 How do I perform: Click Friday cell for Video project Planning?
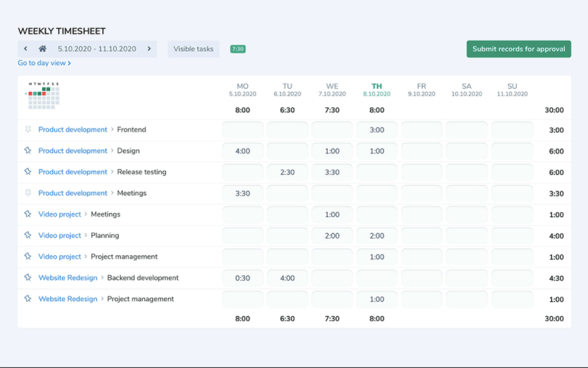(x=422, y=236)
